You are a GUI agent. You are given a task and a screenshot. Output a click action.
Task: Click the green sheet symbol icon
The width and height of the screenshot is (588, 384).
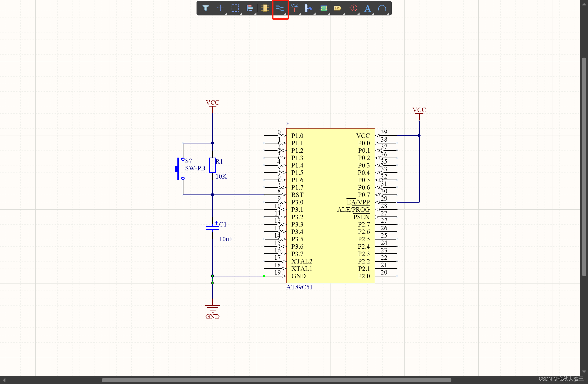point(324,8)
